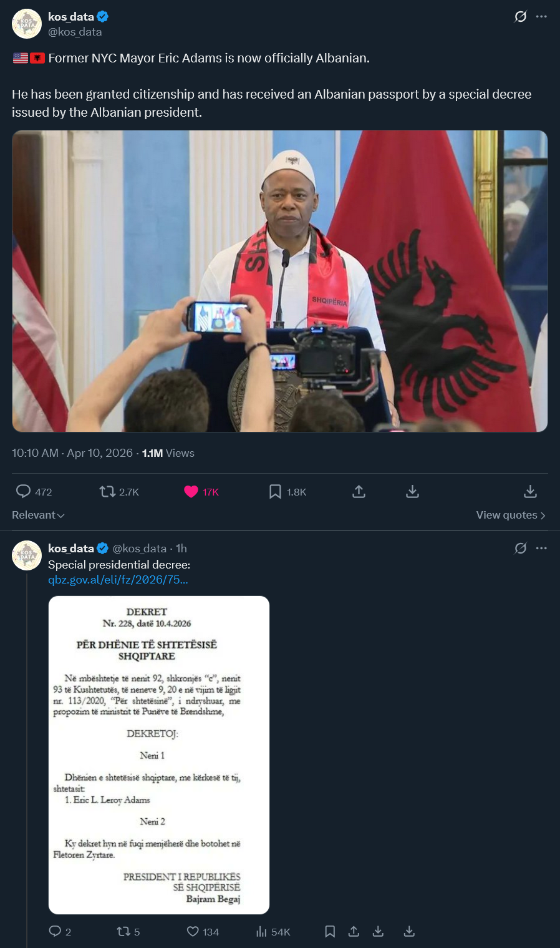Open the qbz.gov.al decree link
The image size is (560, 948).
118,580
